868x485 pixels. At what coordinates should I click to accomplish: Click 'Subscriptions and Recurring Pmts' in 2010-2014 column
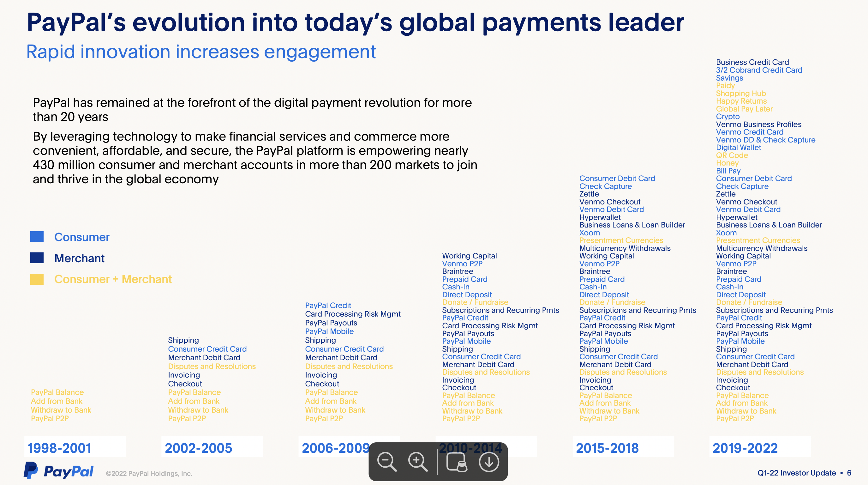pos(500,310)
